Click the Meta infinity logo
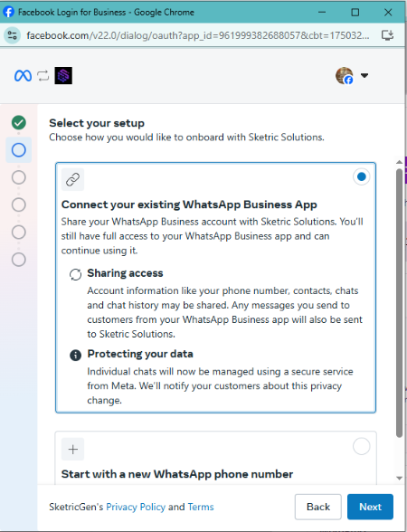Image resolution: width=407 pixels, height=532 pixels. (24, 76)
